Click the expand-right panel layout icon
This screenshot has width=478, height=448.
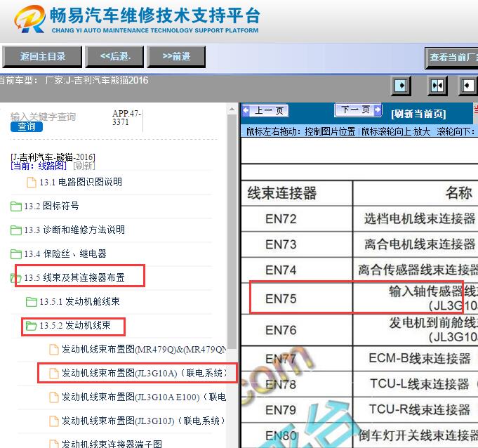click(401, 86)
